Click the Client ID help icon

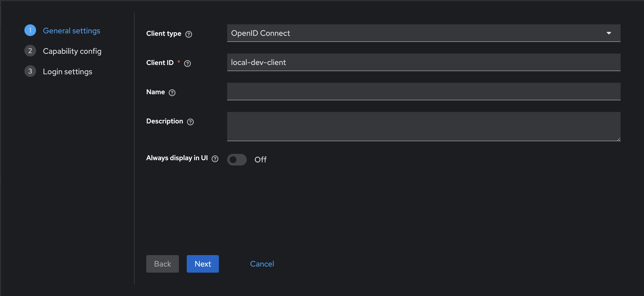coord(188,63)
